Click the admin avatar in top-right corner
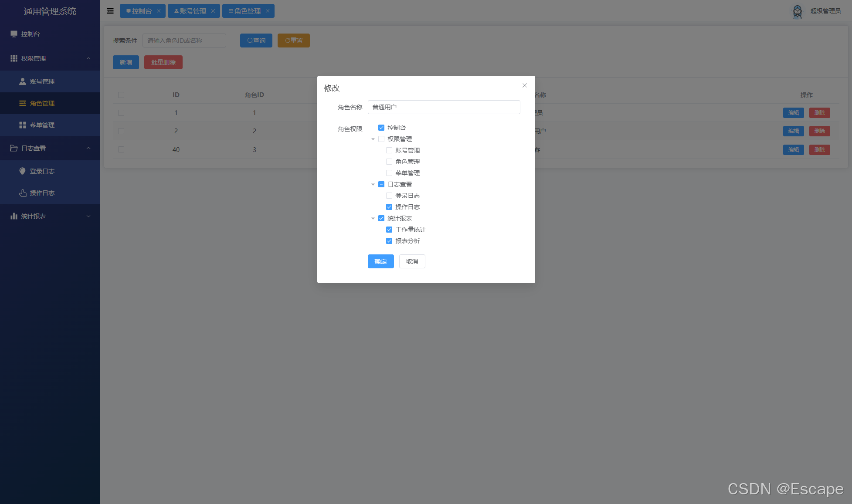 [798, 11]
